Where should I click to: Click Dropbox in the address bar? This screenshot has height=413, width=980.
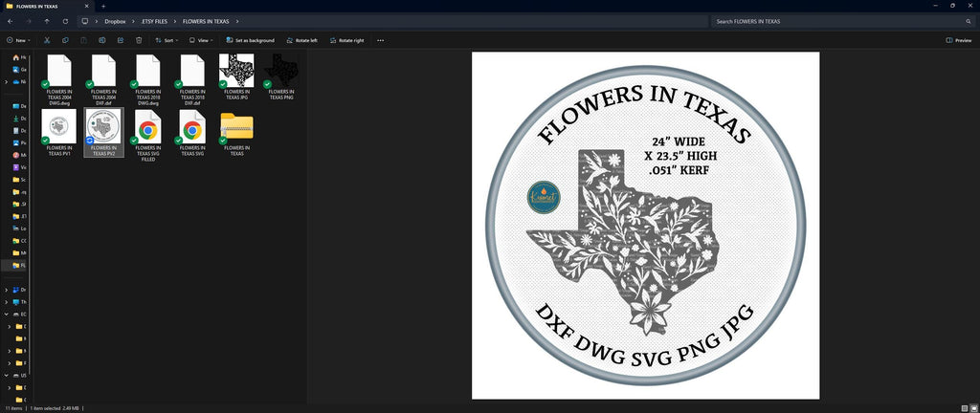click(115, 21)
